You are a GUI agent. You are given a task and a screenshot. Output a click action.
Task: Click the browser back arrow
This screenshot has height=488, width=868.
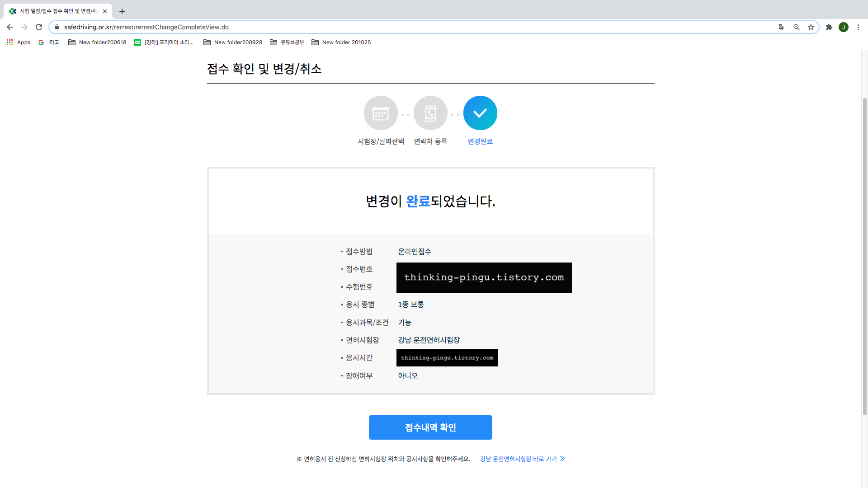point(10,27)
